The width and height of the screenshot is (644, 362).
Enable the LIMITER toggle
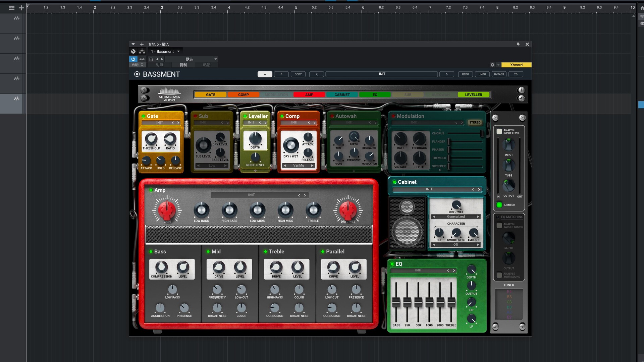(499, 204)
